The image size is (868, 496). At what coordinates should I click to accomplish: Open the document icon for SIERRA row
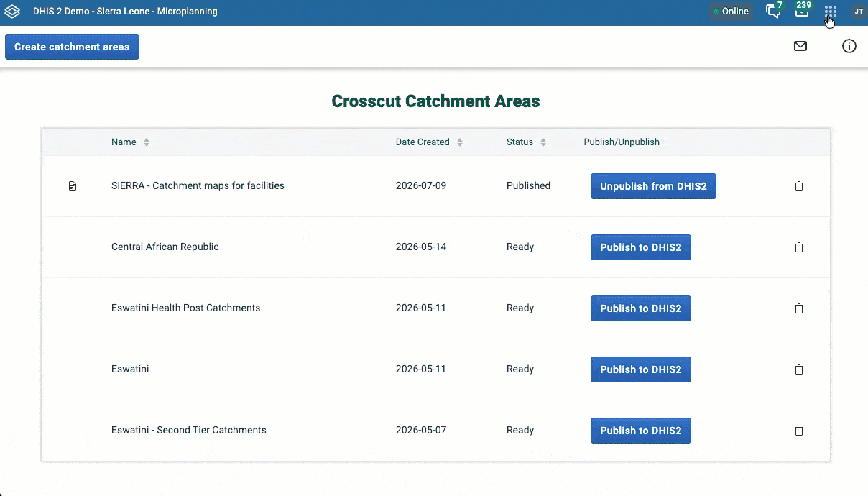72,186
